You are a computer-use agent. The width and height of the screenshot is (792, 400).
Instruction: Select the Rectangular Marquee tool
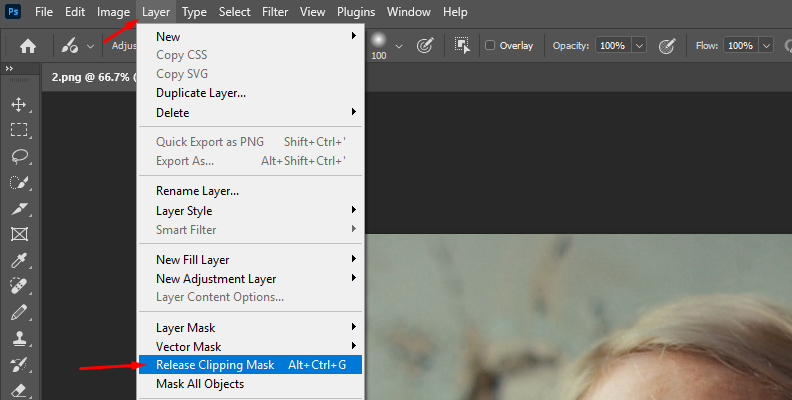click(x=19, y=130)
